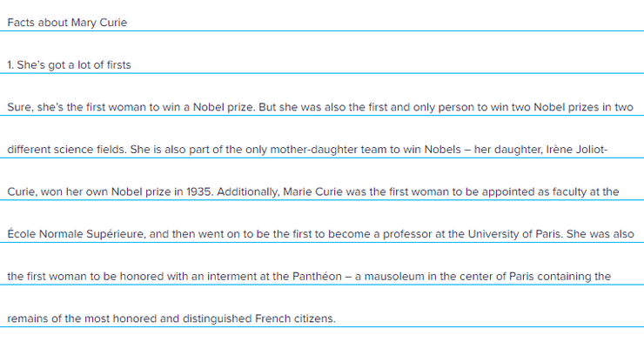This screenshot has width=644, height=362.
Task: Click the heading 'Facts about Mary Curie'
Action: pyautogui.click(x=67, y=23)
